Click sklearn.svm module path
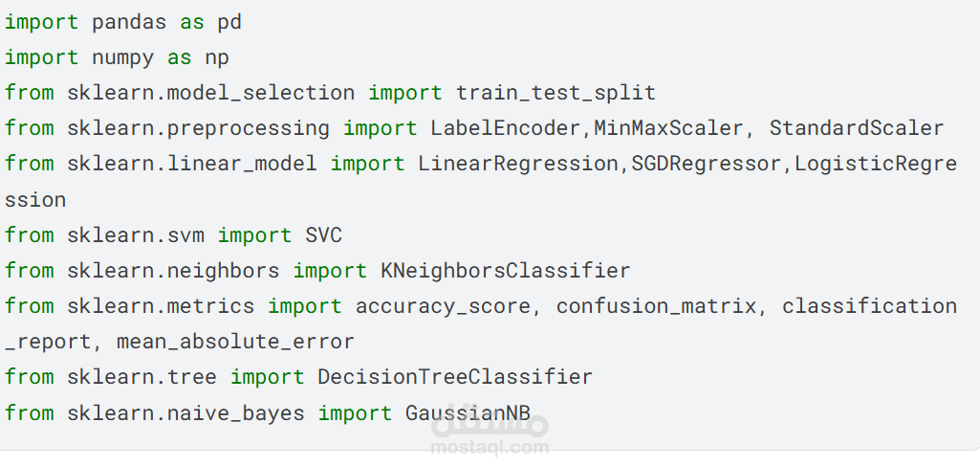The height and width of the screenshot is (467, 980). coord(136,235)
